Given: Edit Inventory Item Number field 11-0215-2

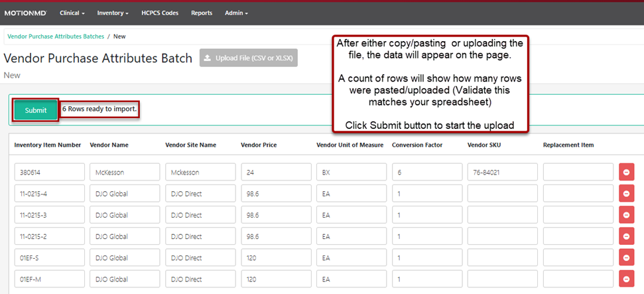Looking at the screenshot, I should (49, 236).
